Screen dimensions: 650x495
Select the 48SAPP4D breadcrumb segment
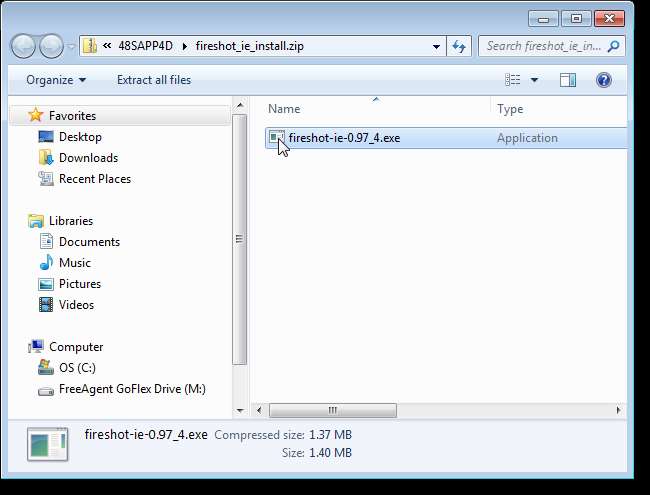coord(146,46)
